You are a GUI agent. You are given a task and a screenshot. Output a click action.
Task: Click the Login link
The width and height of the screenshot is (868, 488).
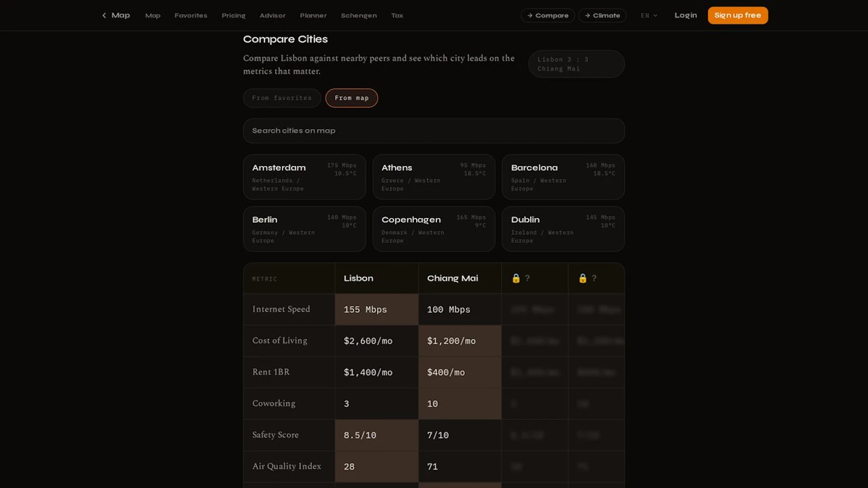(686, 15)
